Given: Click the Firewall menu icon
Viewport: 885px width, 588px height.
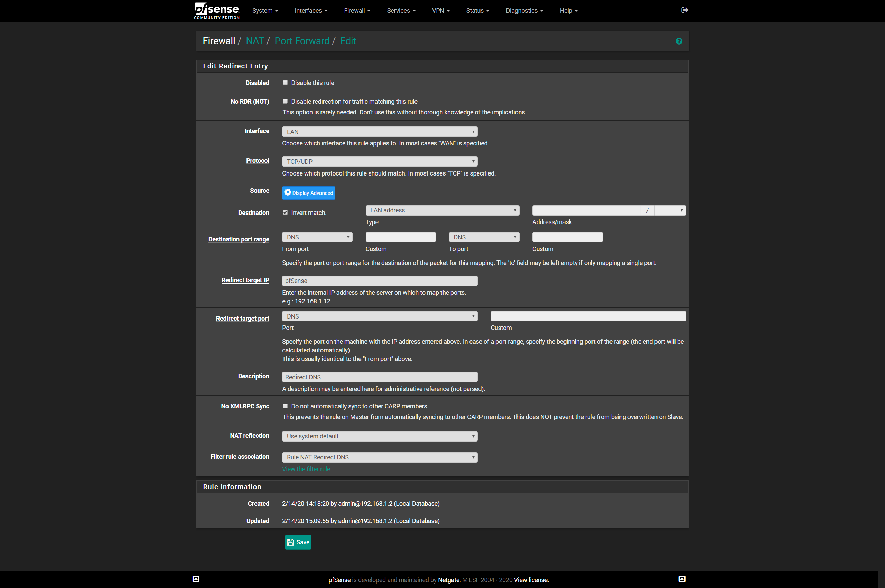Looking at the screenshot, I should [x=358, y=10].
